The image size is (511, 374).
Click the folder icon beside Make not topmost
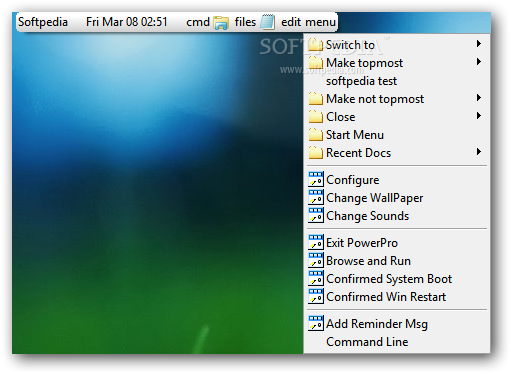point(316,99)
